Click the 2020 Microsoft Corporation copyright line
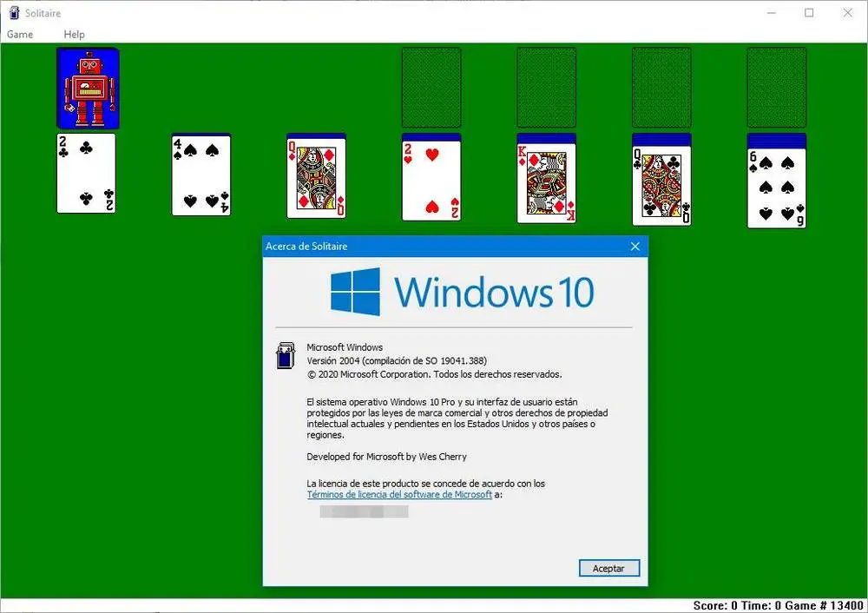 [x=435, y=374]
